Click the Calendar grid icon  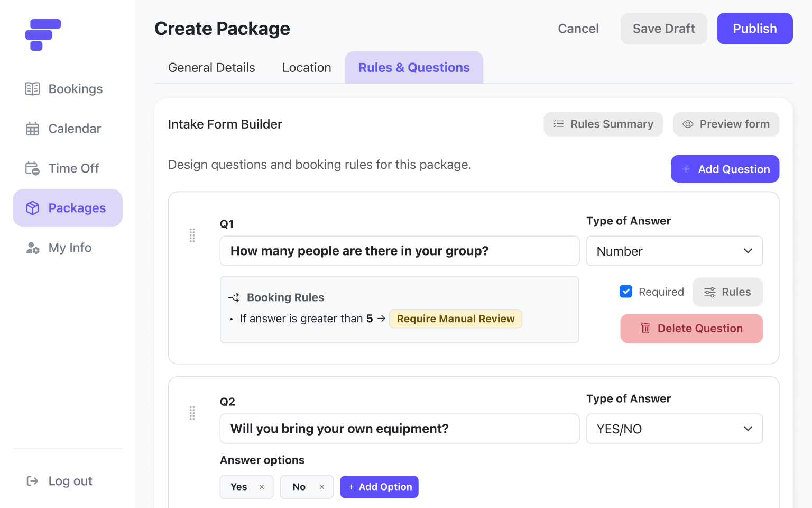point(32,129)
